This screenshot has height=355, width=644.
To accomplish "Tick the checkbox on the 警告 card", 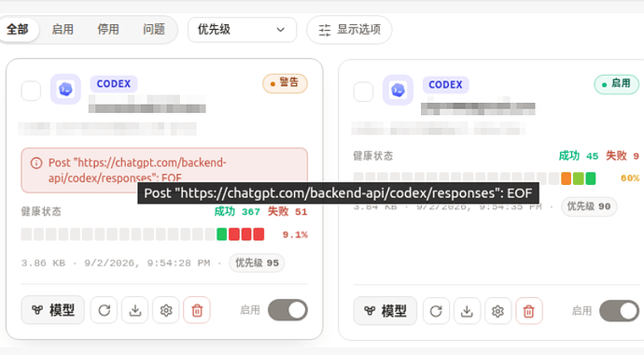I will click(31, 91).
